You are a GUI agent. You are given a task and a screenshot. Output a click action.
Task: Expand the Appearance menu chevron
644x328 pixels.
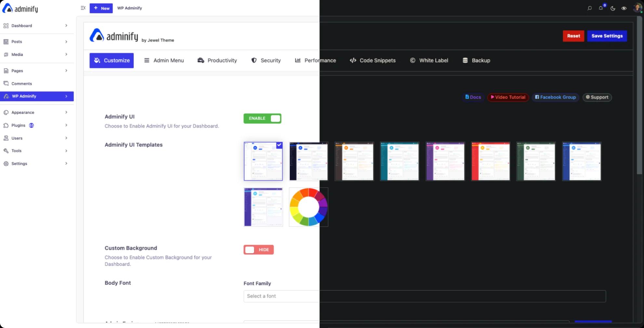[66, 112]
